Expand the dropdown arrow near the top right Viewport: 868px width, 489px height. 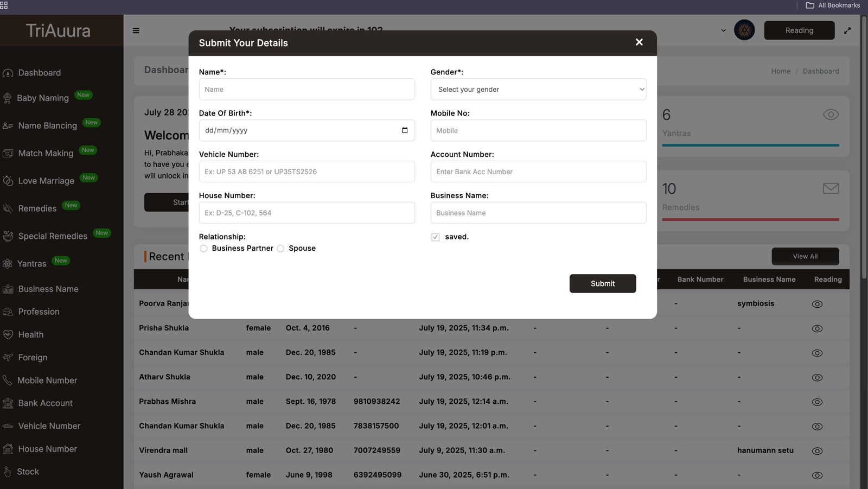(723, 30)
